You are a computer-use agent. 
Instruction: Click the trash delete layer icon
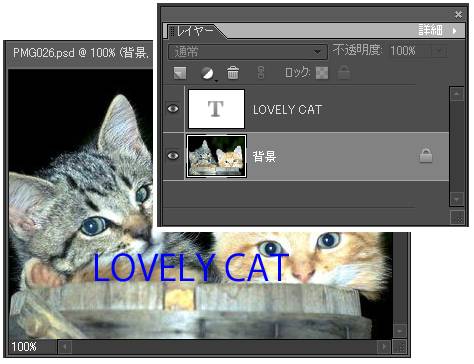233,73
